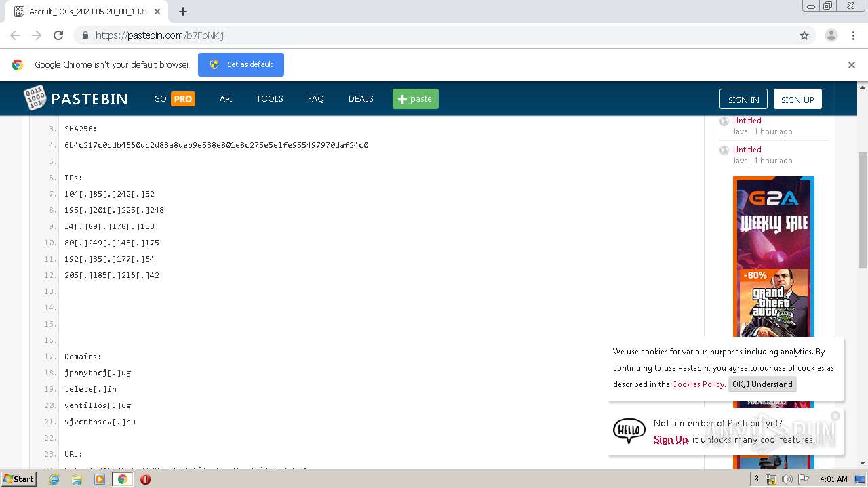Select the Azorult_IOCs browser tab
The height and width of the screenshot is (488, 868).
[x=87, y=12]
